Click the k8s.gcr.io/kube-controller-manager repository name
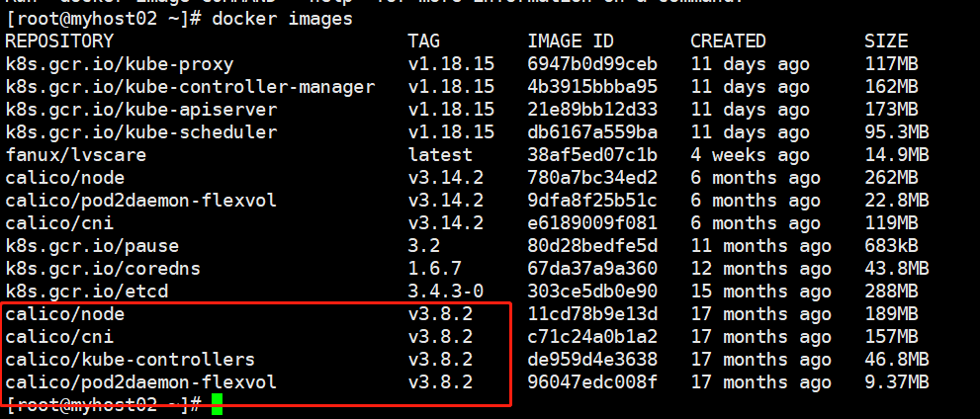The height and width of the screenshot is (419, 980). 190,87
